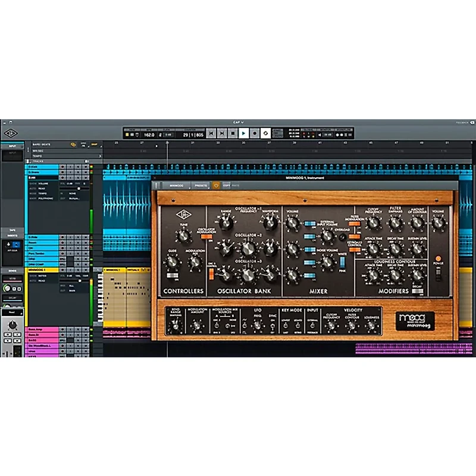
Task: Click the tempo value 162.0
Action: [x=149, y=135]
